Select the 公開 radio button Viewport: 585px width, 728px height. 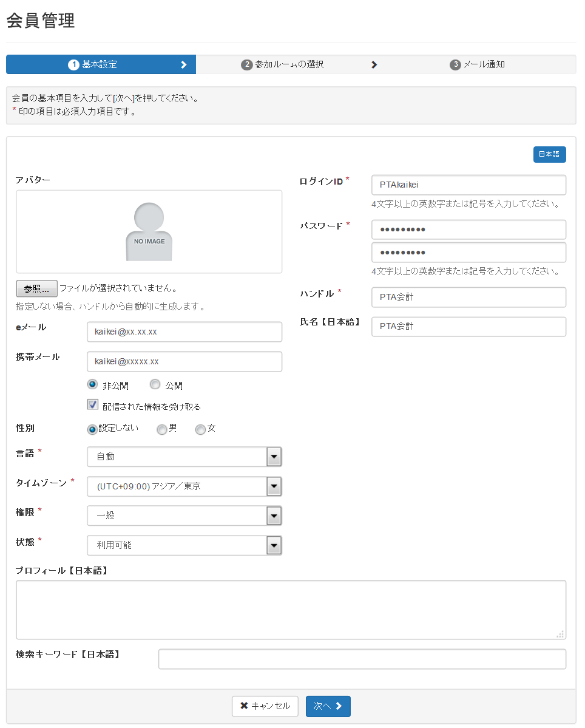155,384
